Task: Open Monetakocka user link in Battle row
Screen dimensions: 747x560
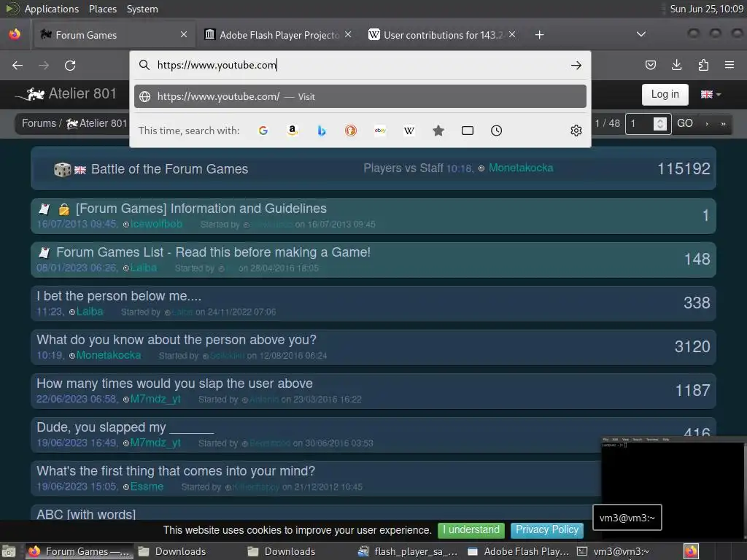Action: coord(521,168)
